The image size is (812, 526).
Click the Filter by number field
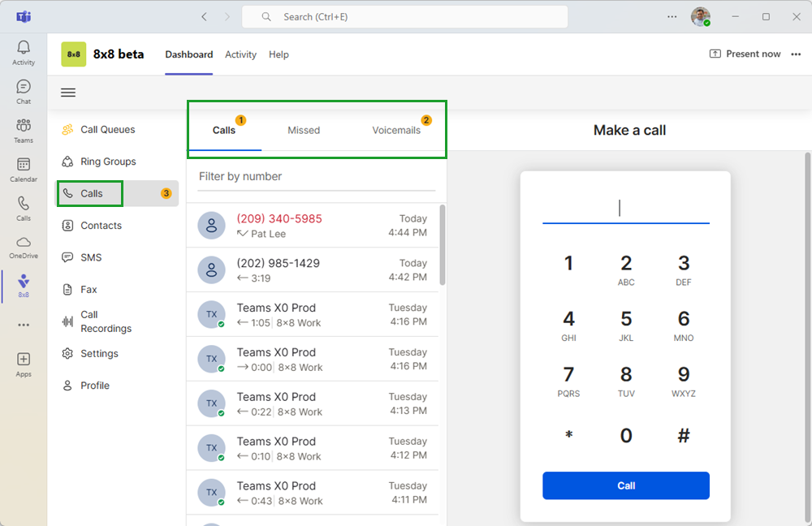(317, 177)
